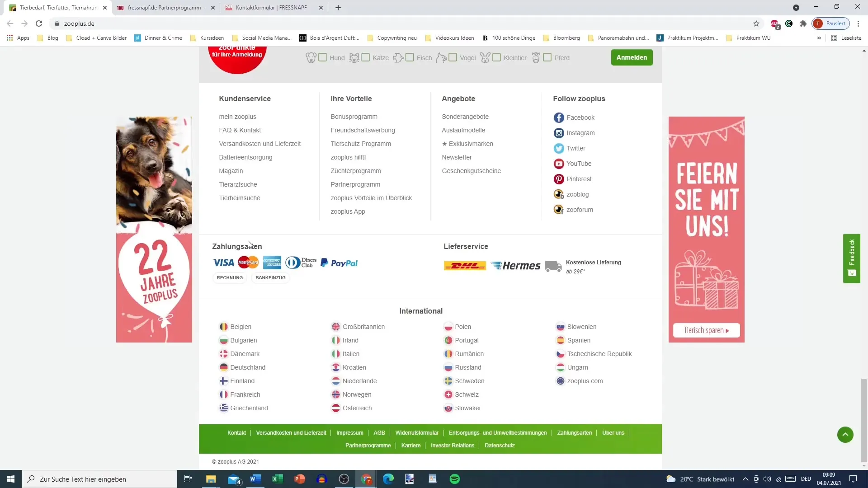Screen dimensions: 868x488
Task: Click the Pinterest social media icon
Action: click(559, 179)
